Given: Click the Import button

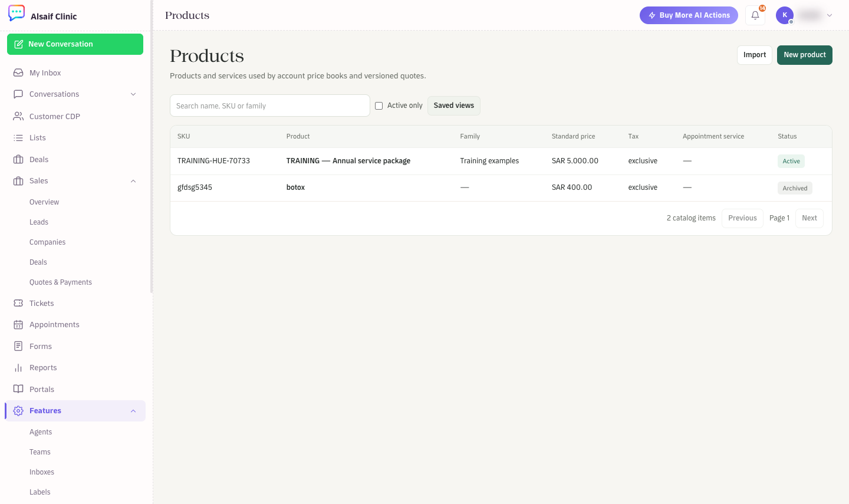Looking at the screenshot, I should tap(755, 55).
